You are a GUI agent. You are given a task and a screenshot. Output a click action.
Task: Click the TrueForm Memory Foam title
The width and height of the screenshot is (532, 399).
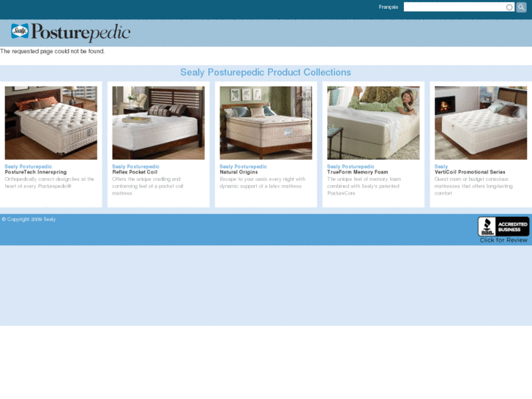pyautogui.click(x=358, y=172)
